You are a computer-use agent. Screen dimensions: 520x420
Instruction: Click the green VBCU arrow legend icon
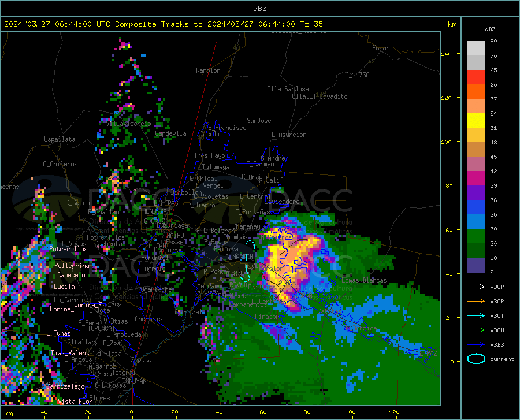(x=476, y=330)
